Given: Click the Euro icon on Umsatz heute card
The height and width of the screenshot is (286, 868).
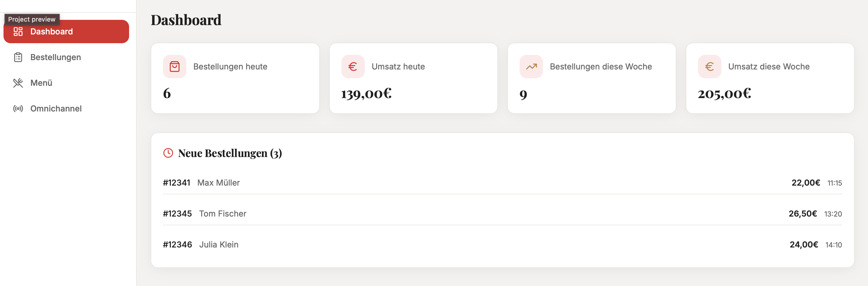Looking at the screenshot, I should [353, 67].
